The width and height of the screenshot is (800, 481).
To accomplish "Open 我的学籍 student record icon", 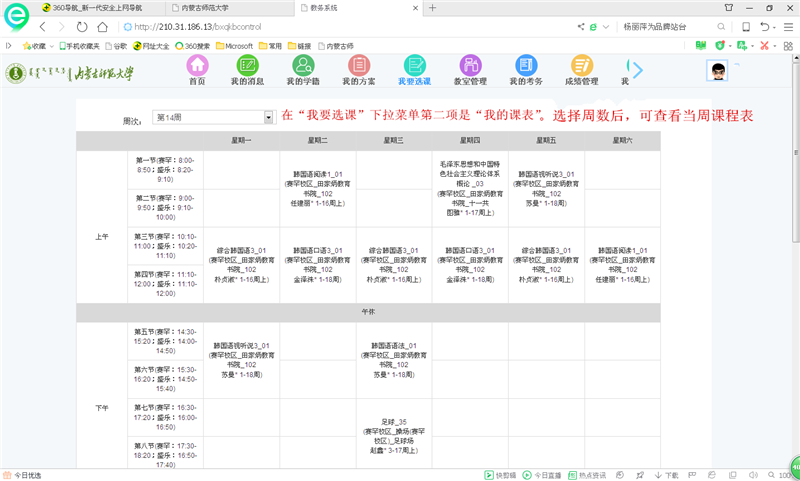I will coord(303,69).
